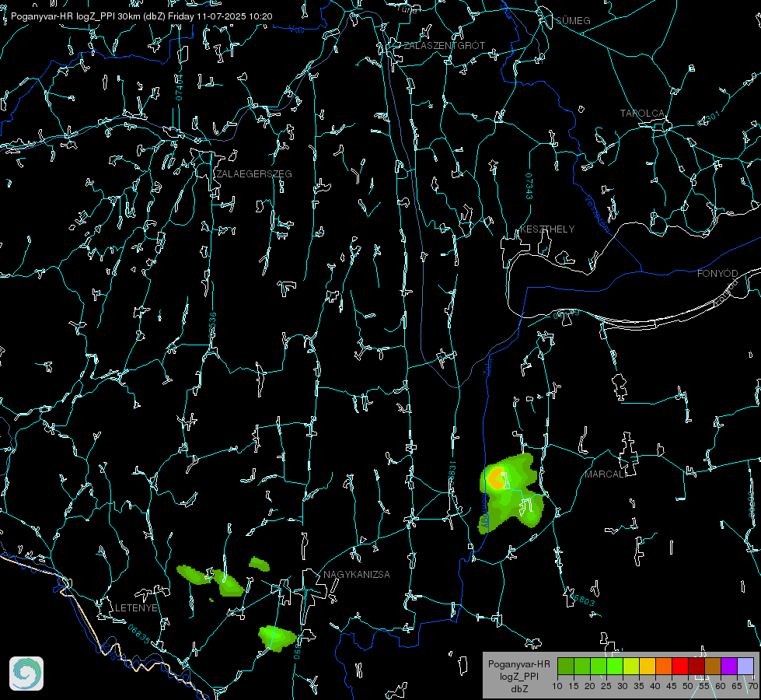Select the 20–25 dBZ green legend swatch
761x700 pixels.
tap(599, 666)
